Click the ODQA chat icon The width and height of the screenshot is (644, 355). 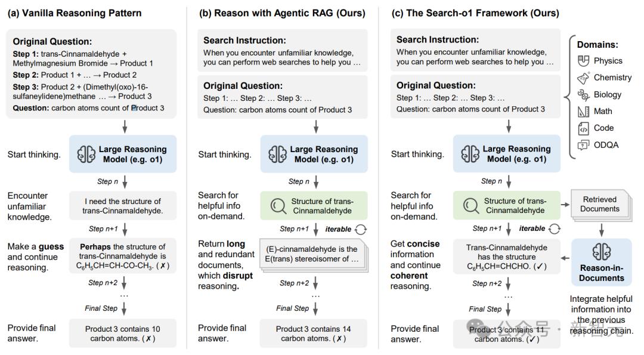pos(583,145)
